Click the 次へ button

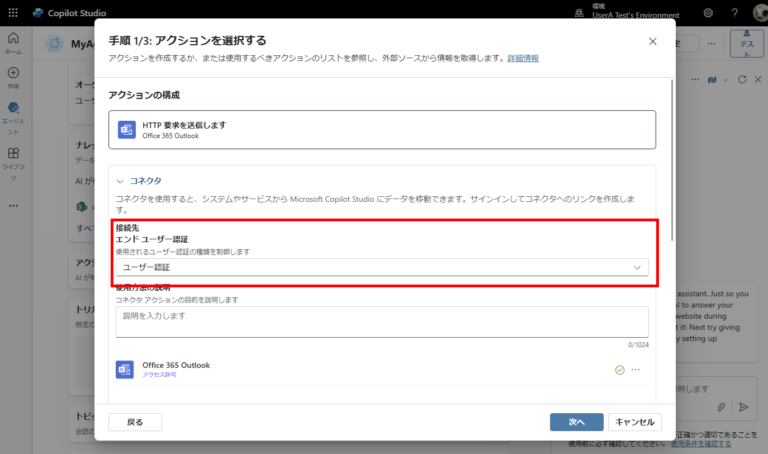click(x=576, y=422)
